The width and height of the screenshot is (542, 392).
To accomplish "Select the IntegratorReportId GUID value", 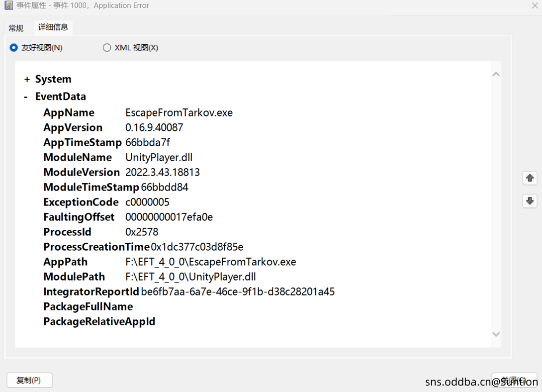I will [238, 292].
